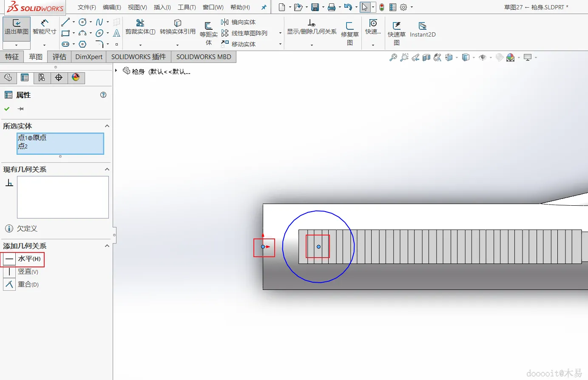588x380 pixels.
Task: Confirm properties with the green checkmark
Action: (x=7, y=109)
